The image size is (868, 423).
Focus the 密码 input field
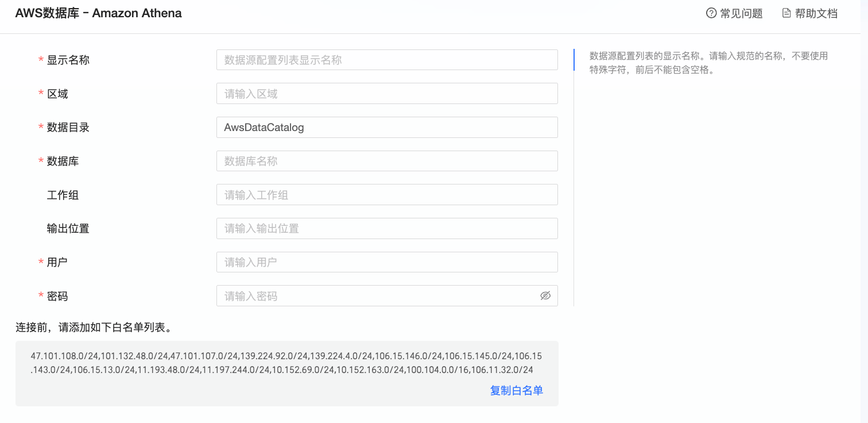pos(387,296)
